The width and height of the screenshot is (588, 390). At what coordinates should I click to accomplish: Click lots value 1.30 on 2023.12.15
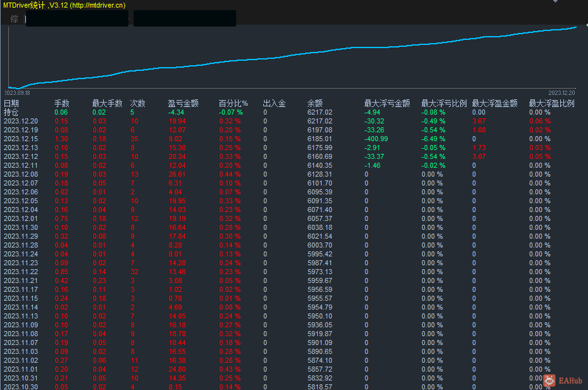61,139
